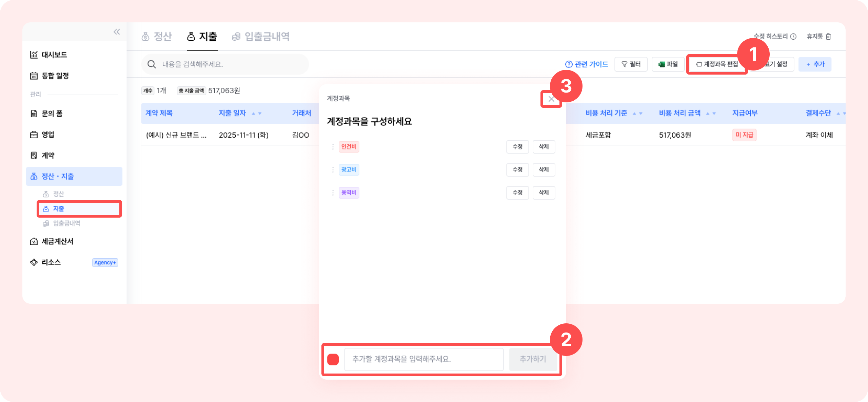Image resolution: width=868 pixels, height=402 pixels.
Task: Click 수정 button for 광고비
Action: point(517,169)
